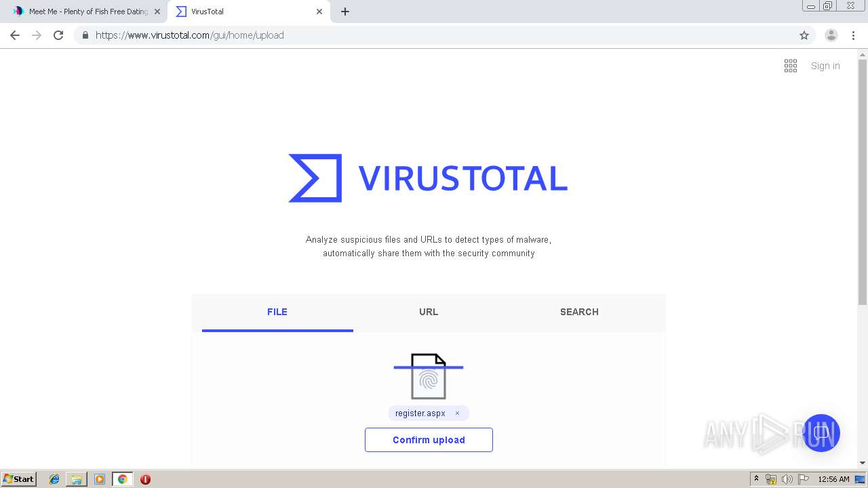The width and height of the screenshot is (868, 488).
Task: Open Windows Start menu
Action: point(19,479)
